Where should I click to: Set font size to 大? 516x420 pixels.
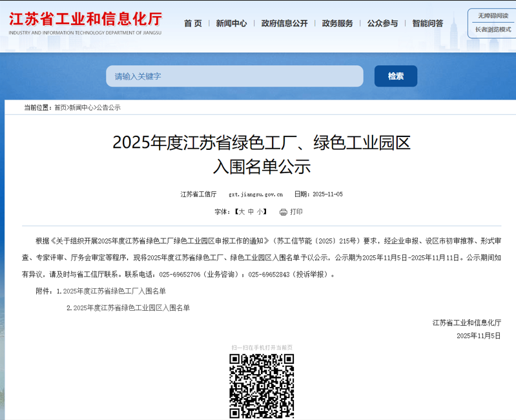click(x=241, y=212)
